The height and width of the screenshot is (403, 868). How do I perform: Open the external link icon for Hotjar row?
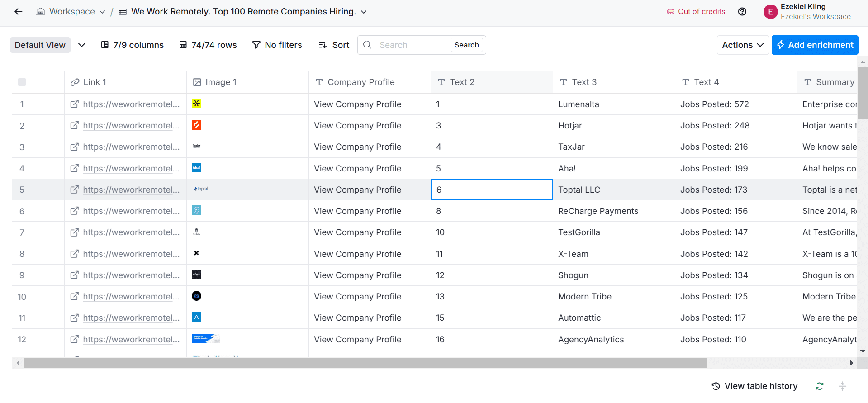75,125
